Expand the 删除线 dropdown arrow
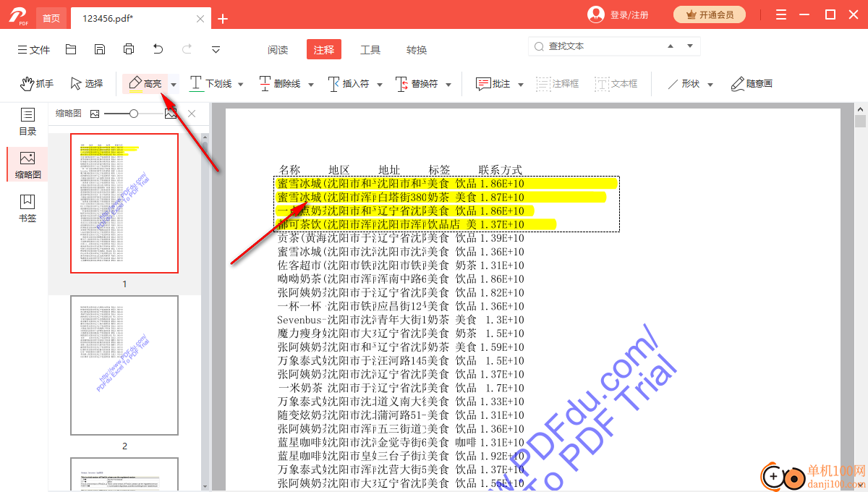This screenshot has width=868, height=492. pyautogui.click(x=311, y=85)
